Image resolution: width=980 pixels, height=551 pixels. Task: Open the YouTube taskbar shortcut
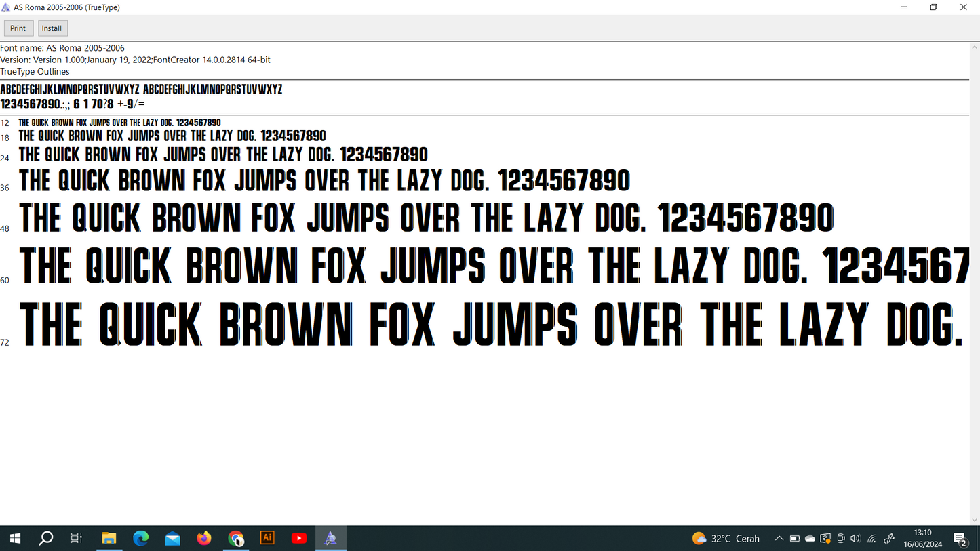click(298, 537)
